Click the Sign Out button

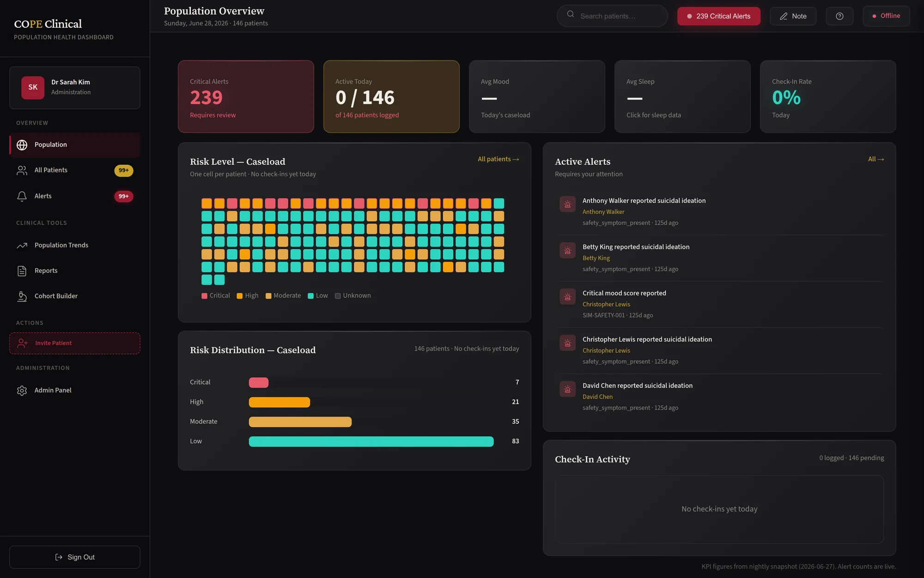coord(74,557)
